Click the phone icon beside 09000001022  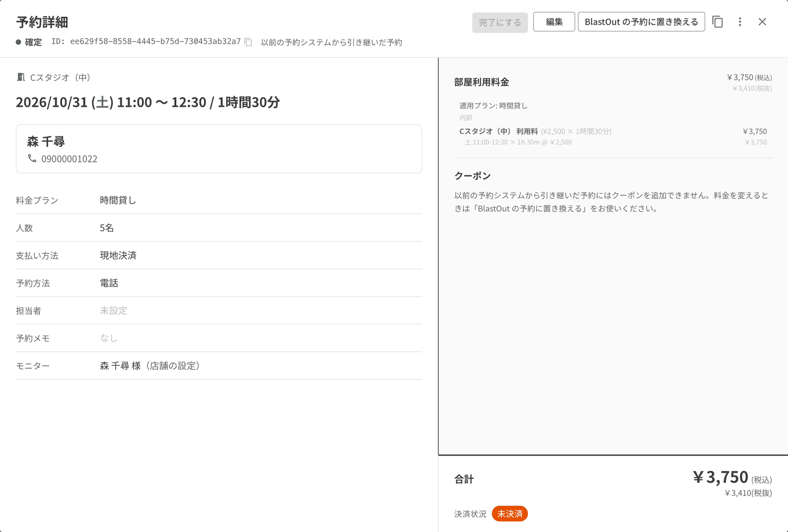click(x=32, y=159)
